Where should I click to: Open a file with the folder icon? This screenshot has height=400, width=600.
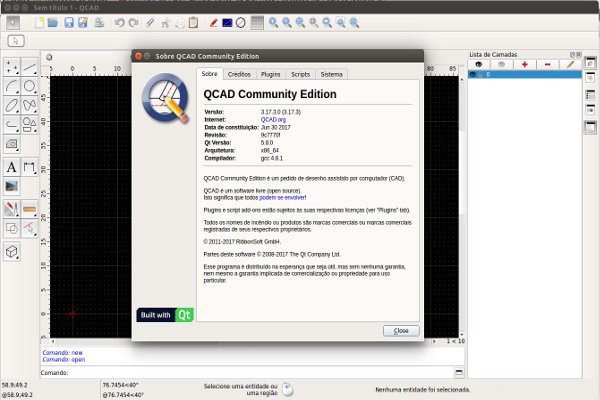pos(53,23)
